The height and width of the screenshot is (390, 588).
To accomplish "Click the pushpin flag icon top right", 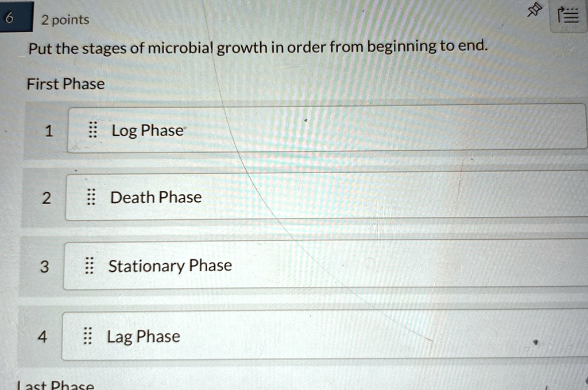I will pyautogui.click(x=533, y=10).
